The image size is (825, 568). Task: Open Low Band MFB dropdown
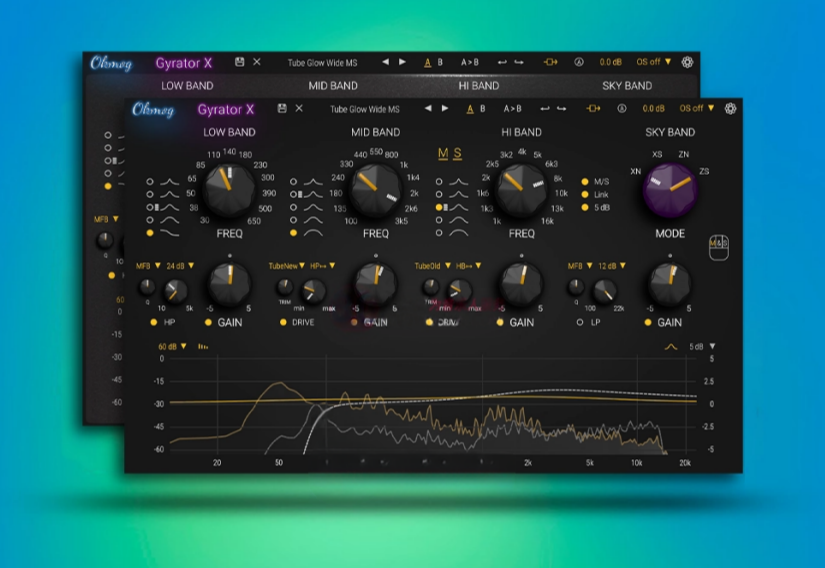[148, 266]
